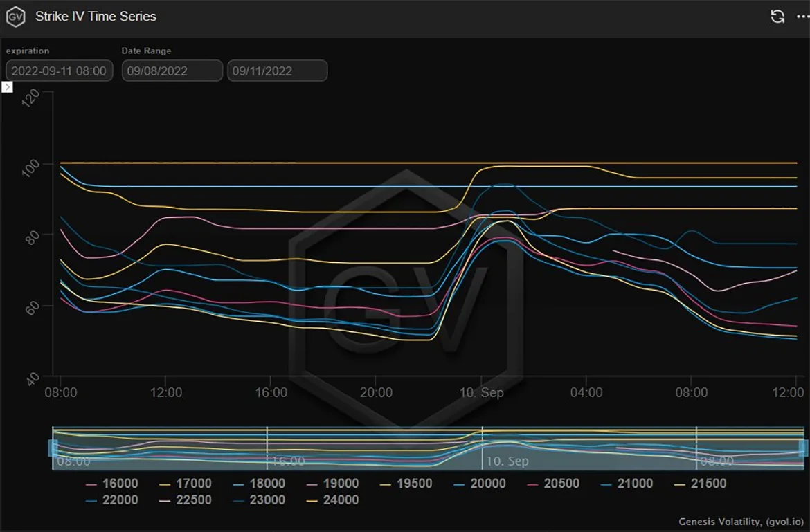810x532 pixels.
Task: Toggle the 20500 strike series in legend
Action: click(552, 484)
